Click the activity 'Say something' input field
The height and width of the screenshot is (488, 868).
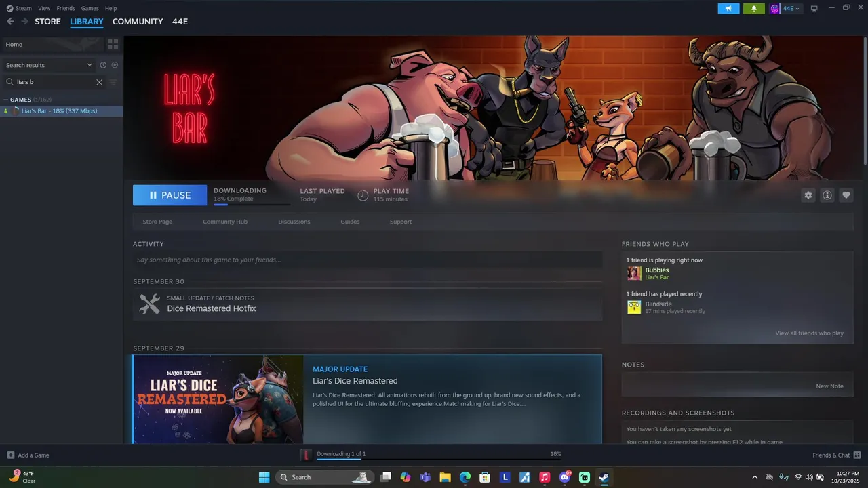tap(368, 260)
